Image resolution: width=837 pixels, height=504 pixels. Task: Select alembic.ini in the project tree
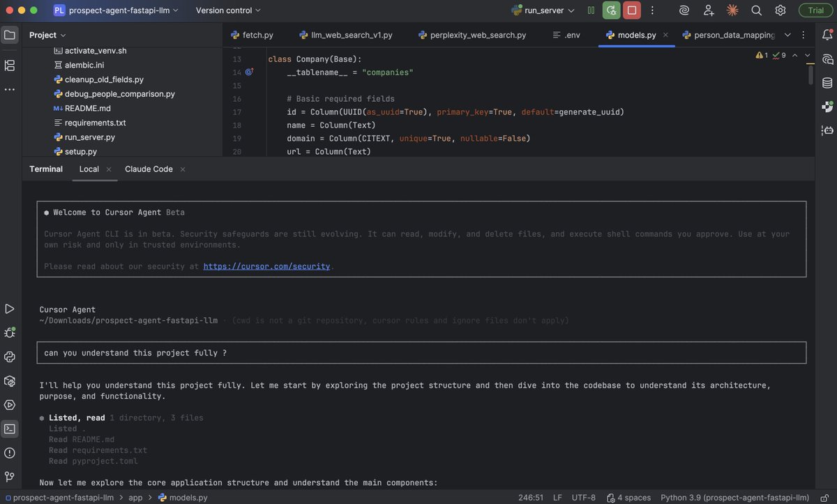[x=79, y=65]
